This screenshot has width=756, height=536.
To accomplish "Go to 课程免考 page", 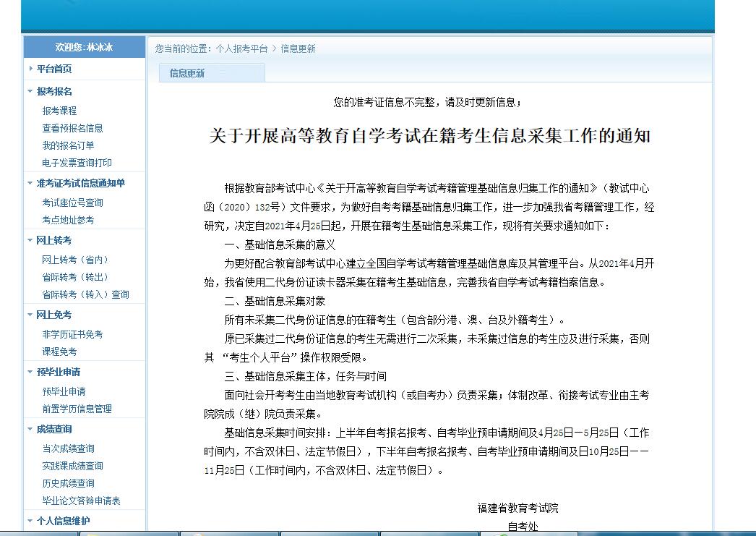I will pyautogui.click(x=59, y=352).
